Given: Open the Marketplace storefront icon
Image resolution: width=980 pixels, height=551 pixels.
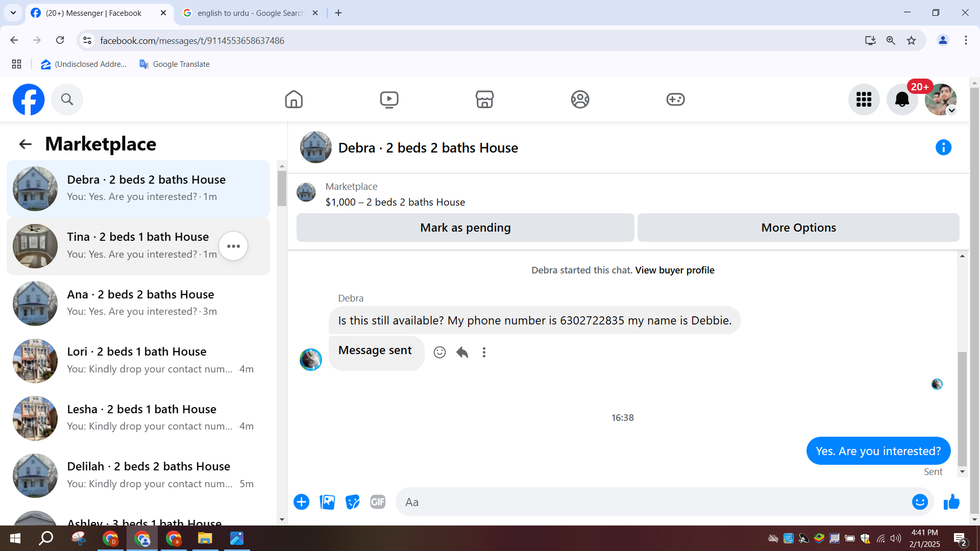Looking at the screenshot, I should (x=484, y=99).
